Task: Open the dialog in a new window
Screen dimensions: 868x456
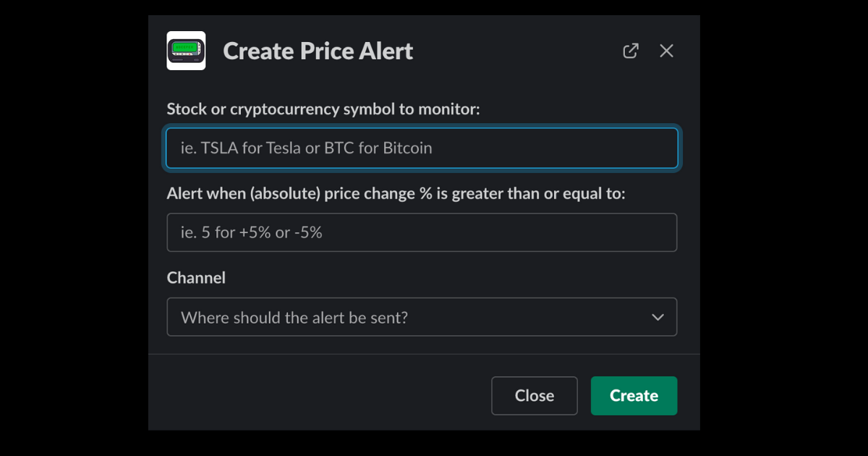Action: tap(631, 51)
